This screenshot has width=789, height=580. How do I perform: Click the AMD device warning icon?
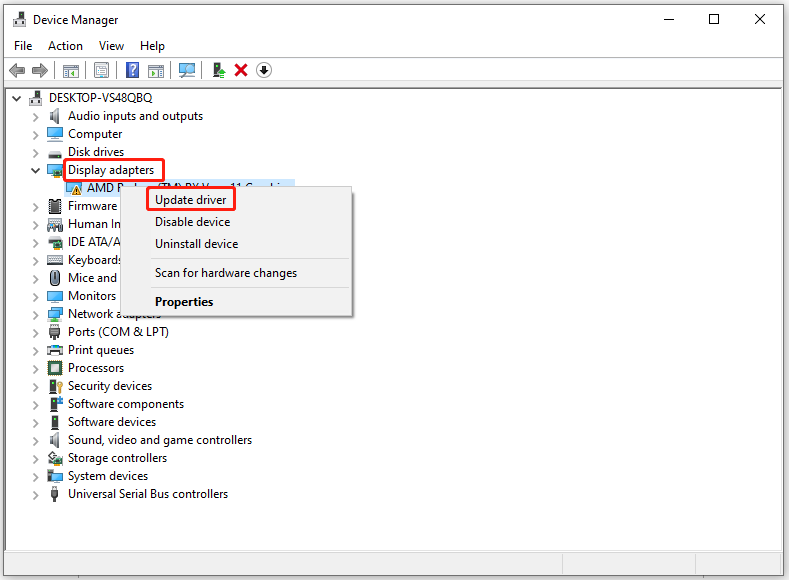tap(74, 189)
